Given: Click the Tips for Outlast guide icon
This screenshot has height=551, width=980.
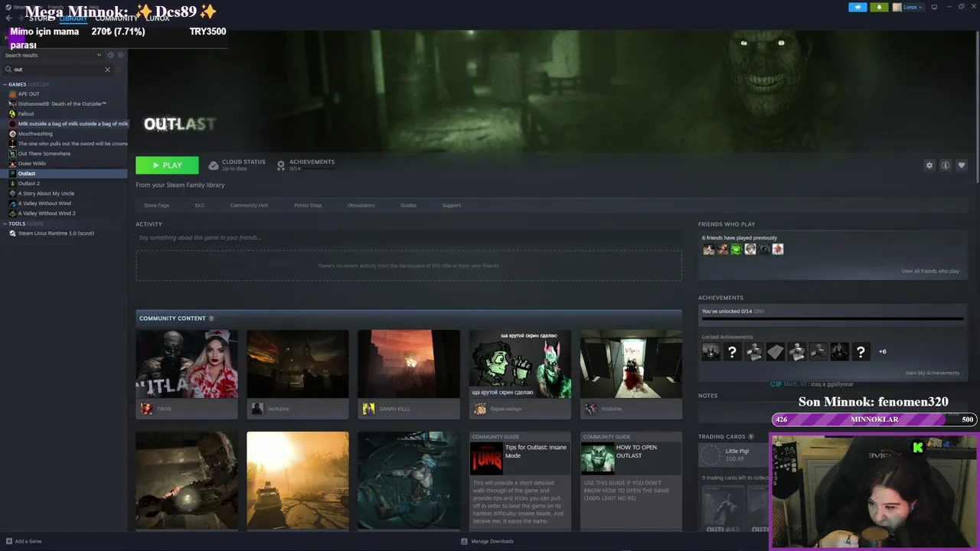Looking at the screenshot, I should tap(486, 458).
